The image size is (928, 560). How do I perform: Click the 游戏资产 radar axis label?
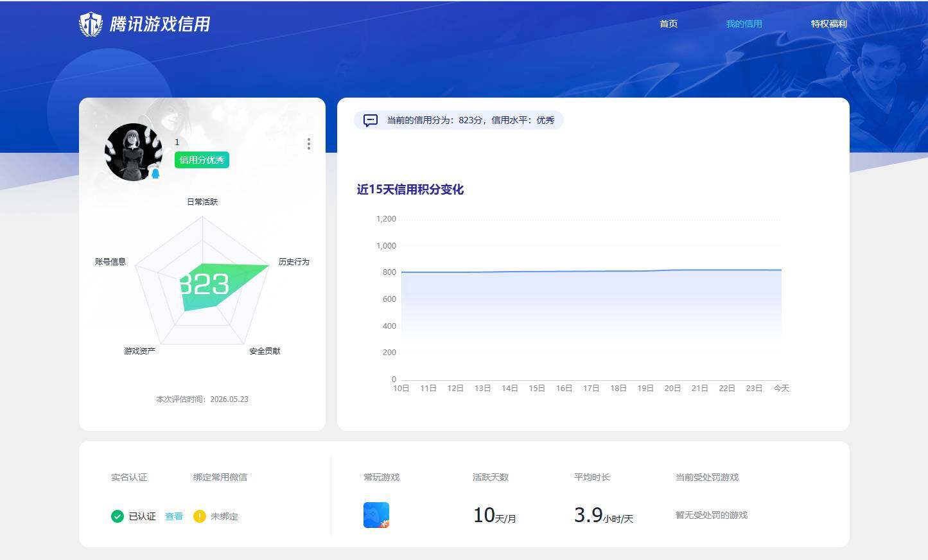click(x=140, y=351)
